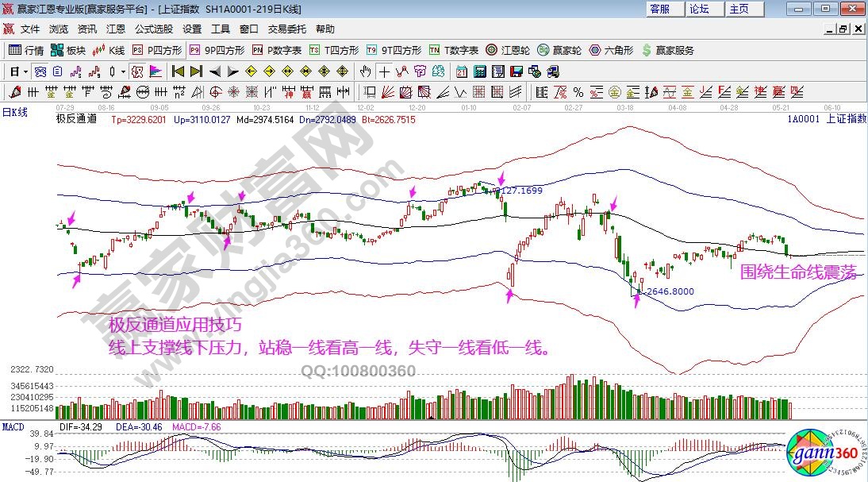
Task: Click the 极反通道 indicator label
Action: [x=76, y=119]
